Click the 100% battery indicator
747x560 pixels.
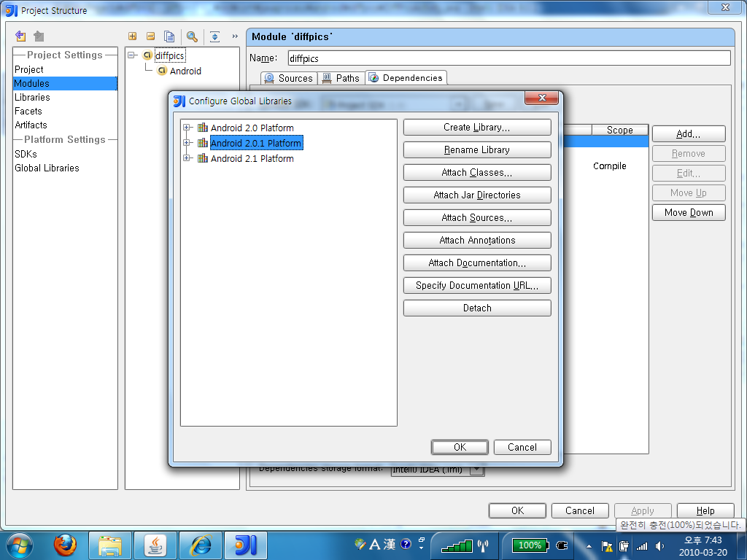(530, 545)
